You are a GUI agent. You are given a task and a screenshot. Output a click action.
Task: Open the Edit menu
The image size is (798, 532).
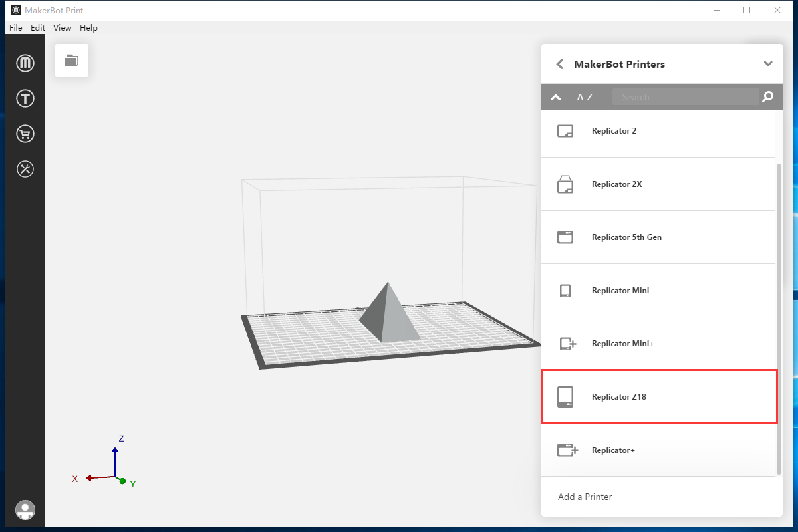38,28
